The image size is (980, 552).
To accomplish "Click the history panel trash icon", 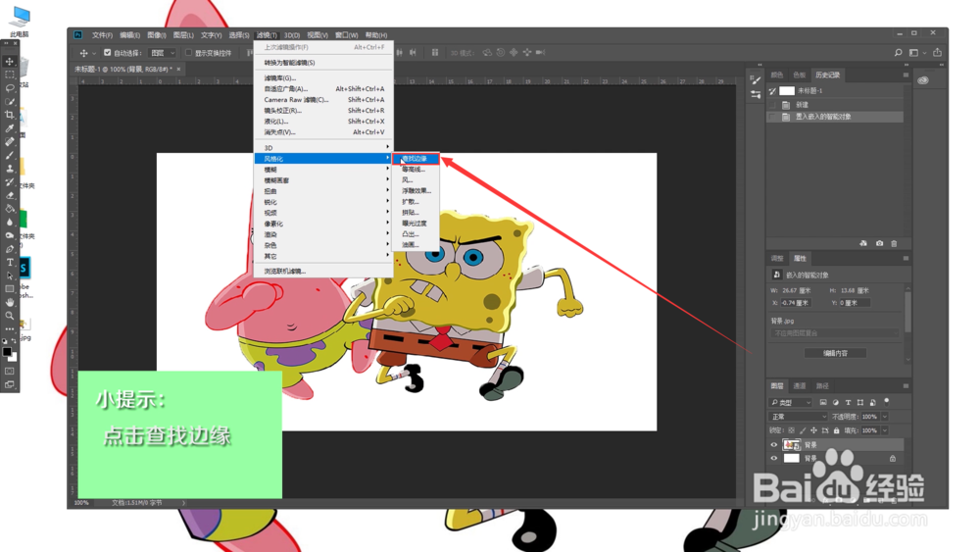I will pos(894,243).
